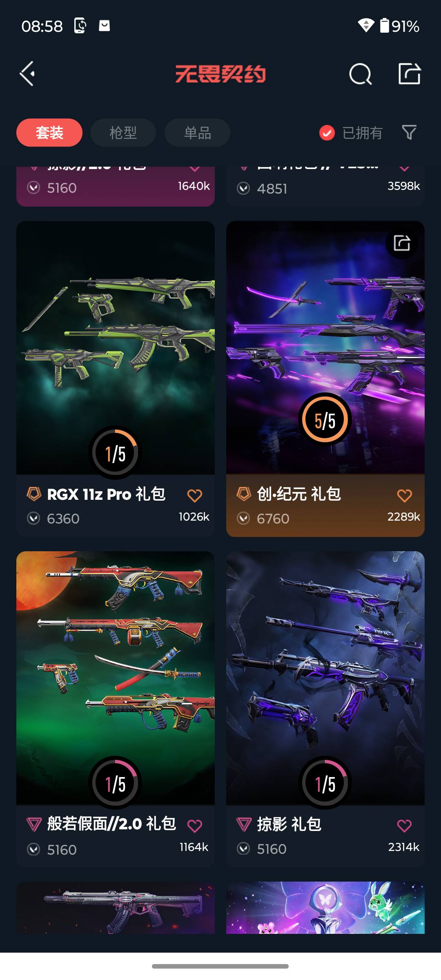Tap the 无畏契约 logo title
This screenshot has width=441, height=980.
coord(220,74)
